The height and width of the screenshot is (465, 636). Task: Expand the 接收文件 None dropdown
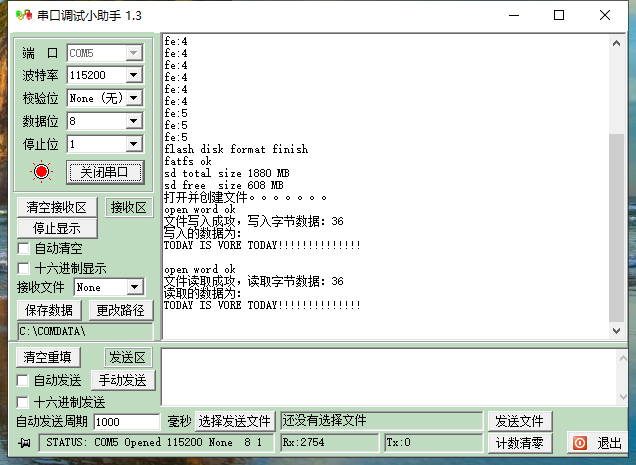(134, 287)
